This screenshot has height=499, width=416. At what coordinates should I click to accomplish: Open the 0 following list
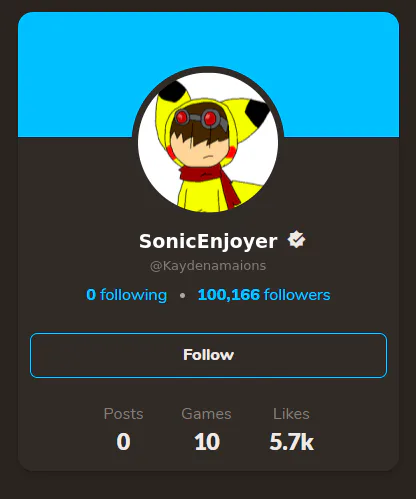point(127,295)
